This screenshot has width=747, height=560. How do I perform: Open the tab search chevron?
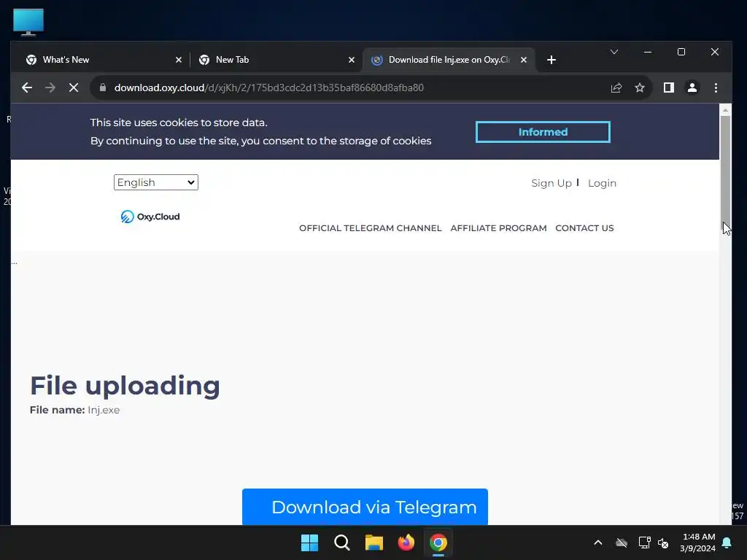point(614,52)
